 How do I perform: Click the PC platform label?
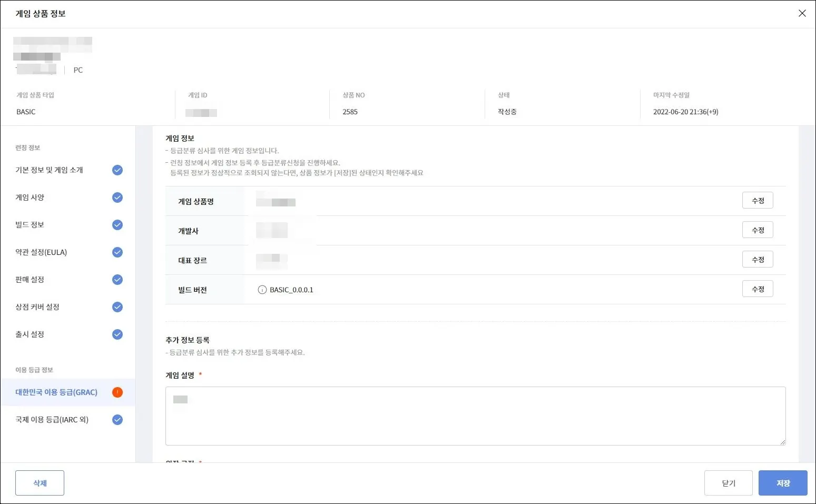(78, 70)
